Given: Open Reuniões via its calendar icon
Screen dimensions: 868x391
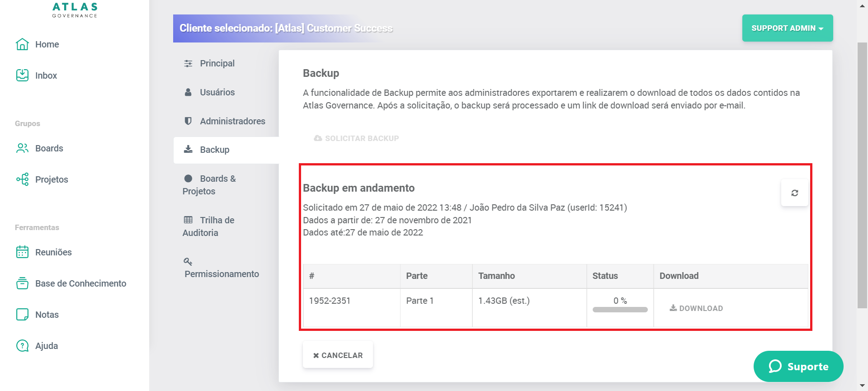Looking at the screenshot, I should pyautogui.click(x=22, y=252).
